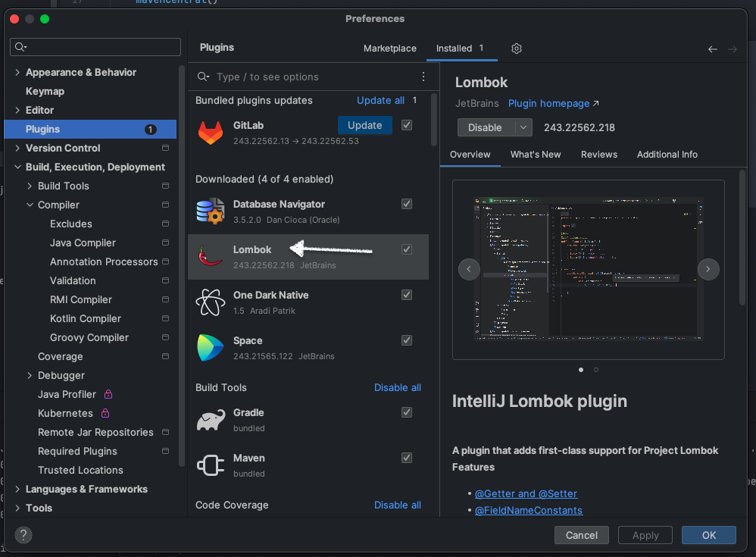Click the Gradle elephant icon
Image resolution: width=756 pixels, height=557 pixels.
click(211, 420)
